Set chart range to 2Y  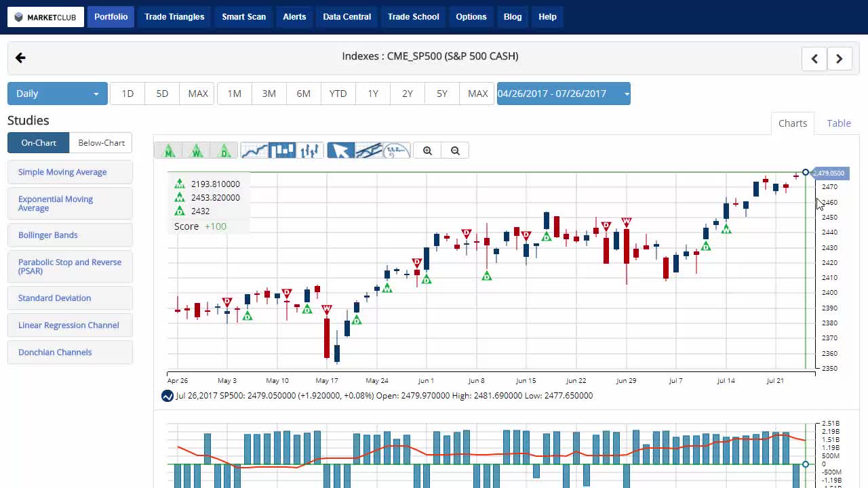(408, 94)
